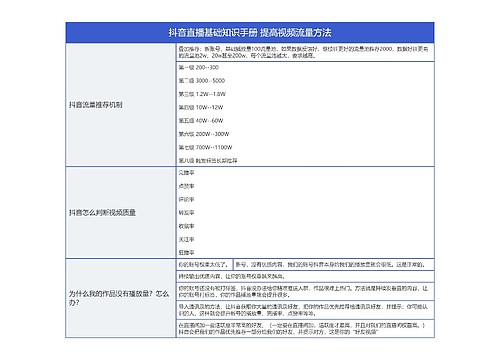Click the 第五级 40W--60W entry

click(x=201, y=121)
